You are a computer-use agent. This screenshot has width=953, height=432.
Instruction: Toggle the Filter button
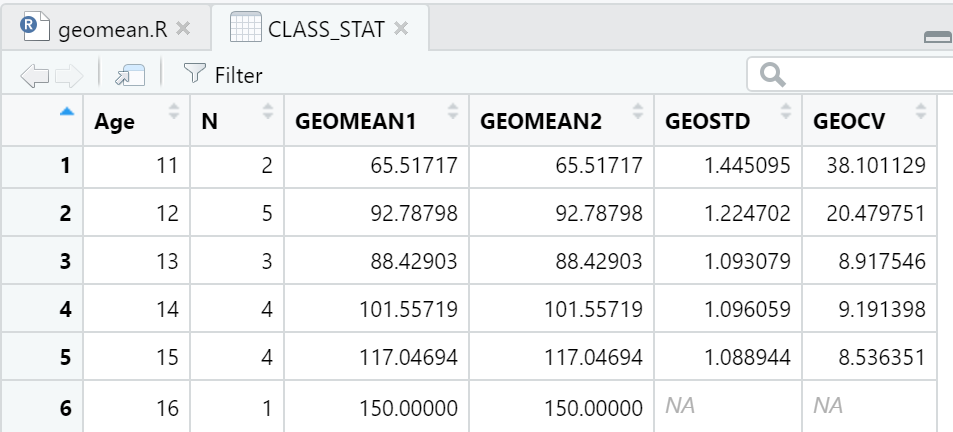pos(223,75)
